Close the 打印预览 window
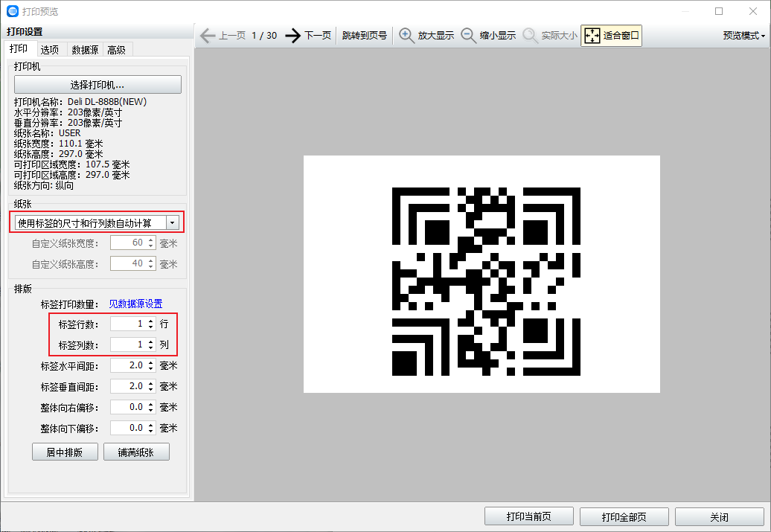 753,11
